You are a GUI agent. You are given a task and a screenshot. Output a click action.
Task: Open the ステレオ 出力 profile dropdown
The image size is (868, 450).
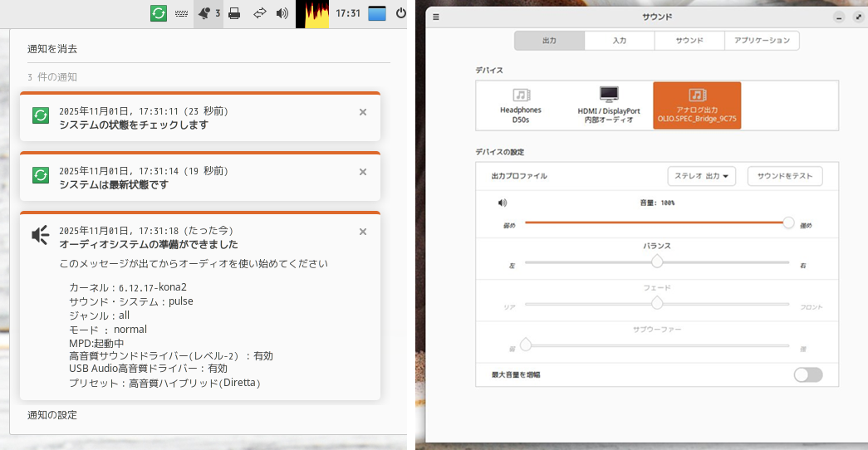[701, 176]
